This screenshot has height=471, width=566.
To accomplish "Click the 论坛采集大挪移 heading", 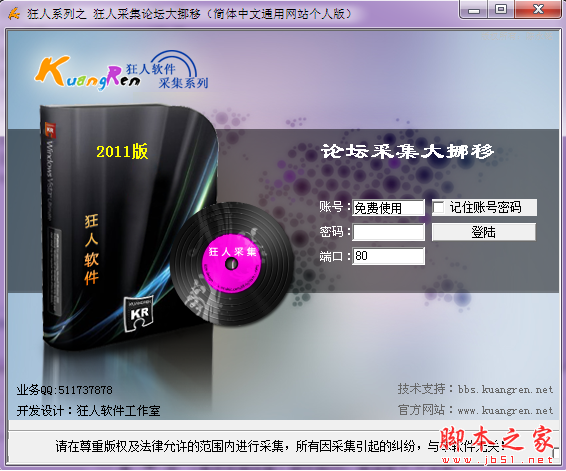I will coord(407,151).
